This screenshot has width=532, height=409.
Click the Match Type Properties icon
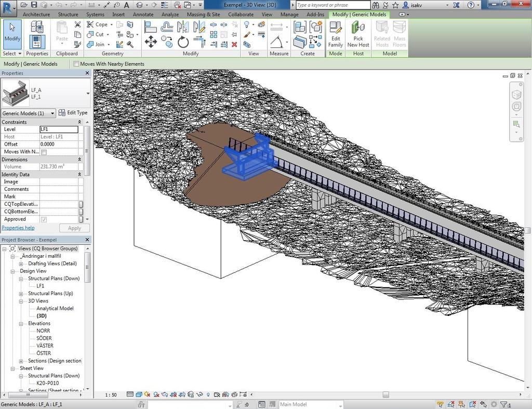click(78, 44)
